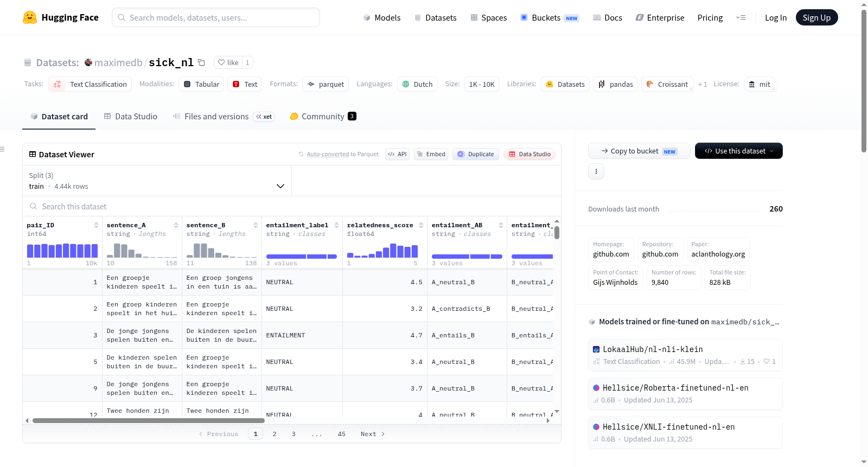
Task: Sort by the relatedness_score column icon
Action: 421,225
